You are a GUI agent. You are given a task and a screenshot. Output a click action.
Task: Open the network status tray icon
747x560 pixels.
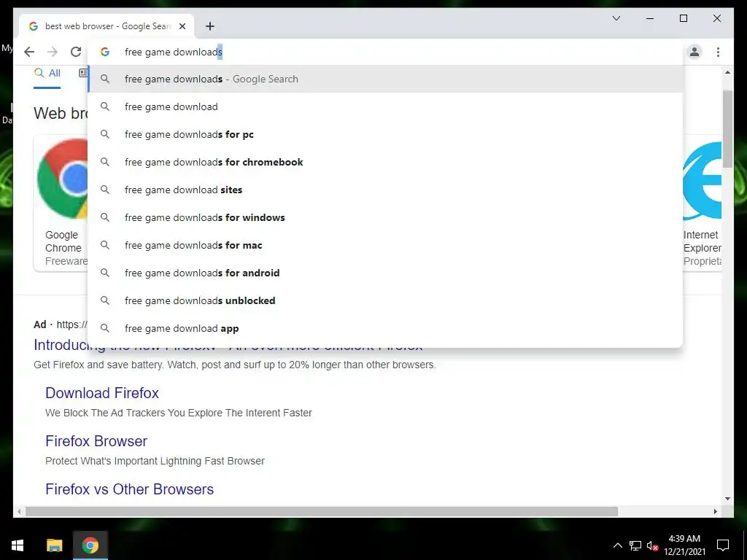(x=635, y=545)
